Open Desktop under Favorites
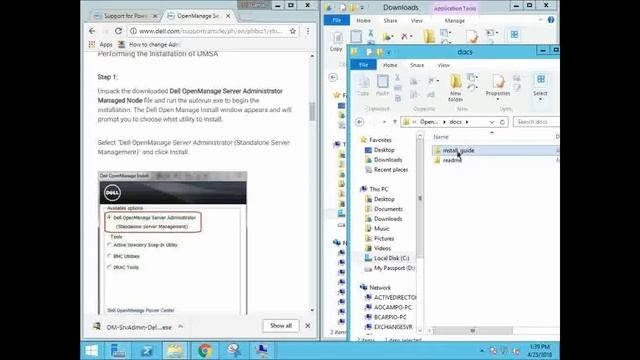 384,150
